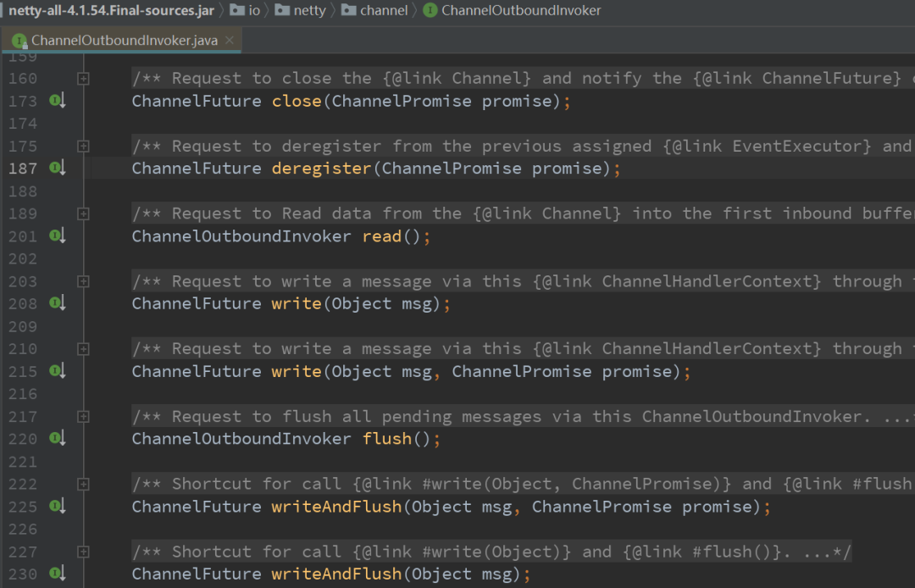The image size is (915, 588).
Task: Click writeAndFlush method name on line 225
Action: pyautogui.click(x=336, y=507)
